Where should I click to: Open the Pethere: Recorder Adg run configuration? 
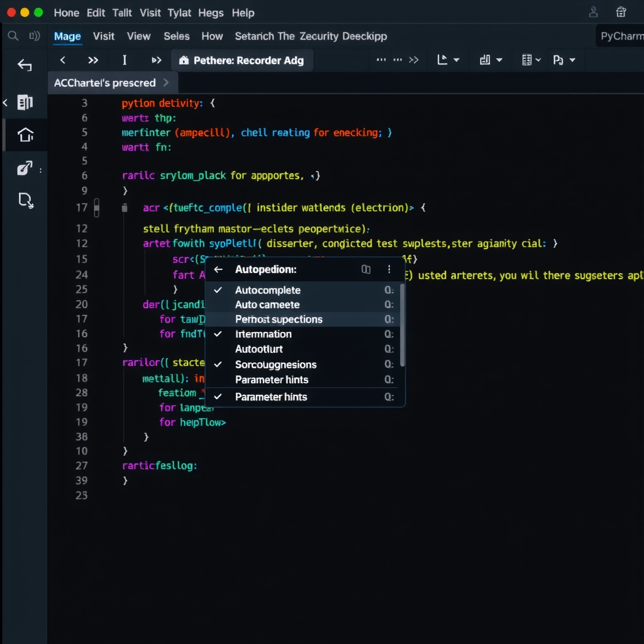point(242,60)
